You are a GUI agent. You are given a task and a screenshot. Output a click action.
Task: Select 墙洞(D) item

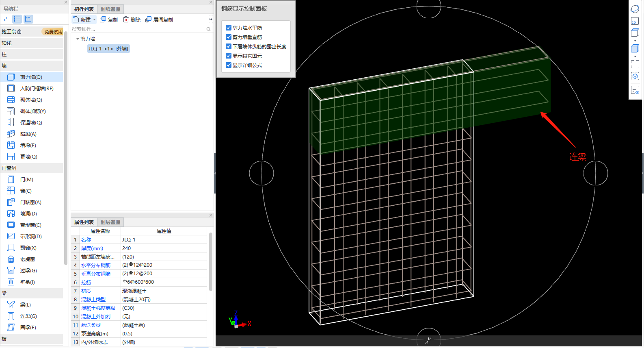pos(32,213)
